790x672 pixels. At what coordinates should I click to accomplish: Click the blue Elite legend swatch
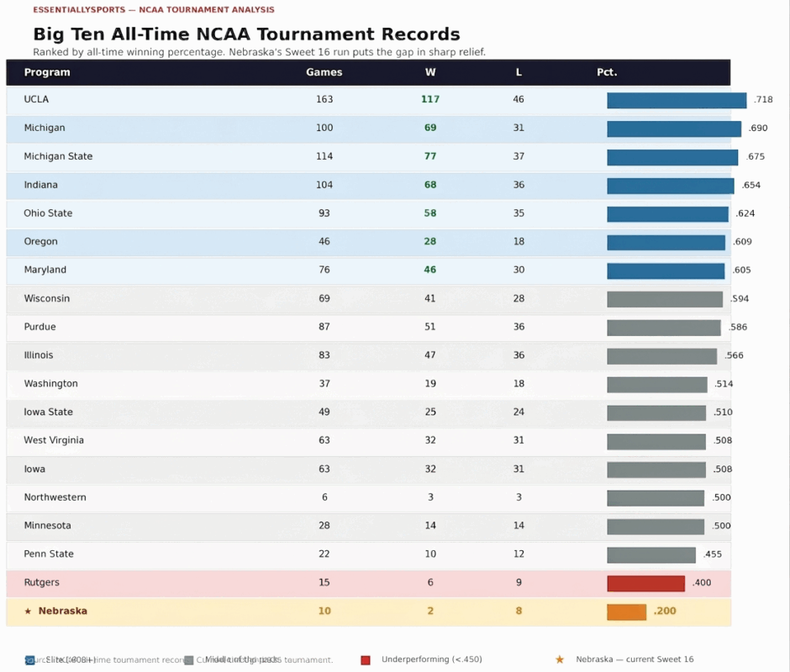[30, 660]
